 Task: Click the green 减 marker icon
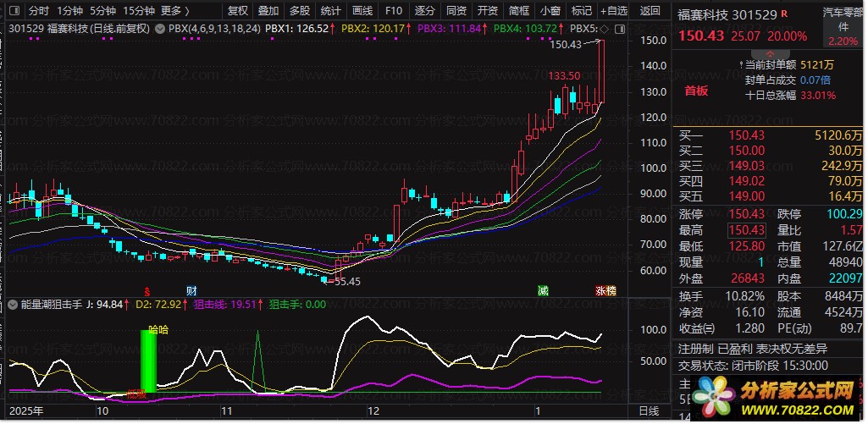point(542,290)
